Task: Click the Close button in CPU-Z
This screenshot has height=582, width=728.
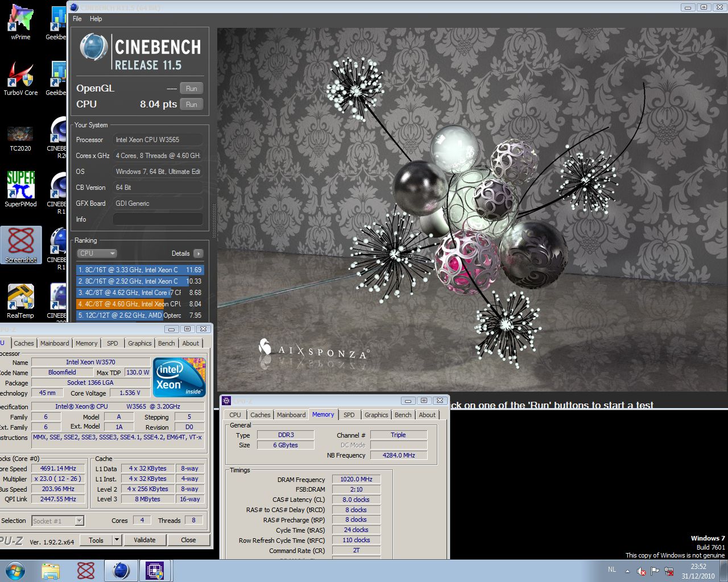Action: [188, 540]
